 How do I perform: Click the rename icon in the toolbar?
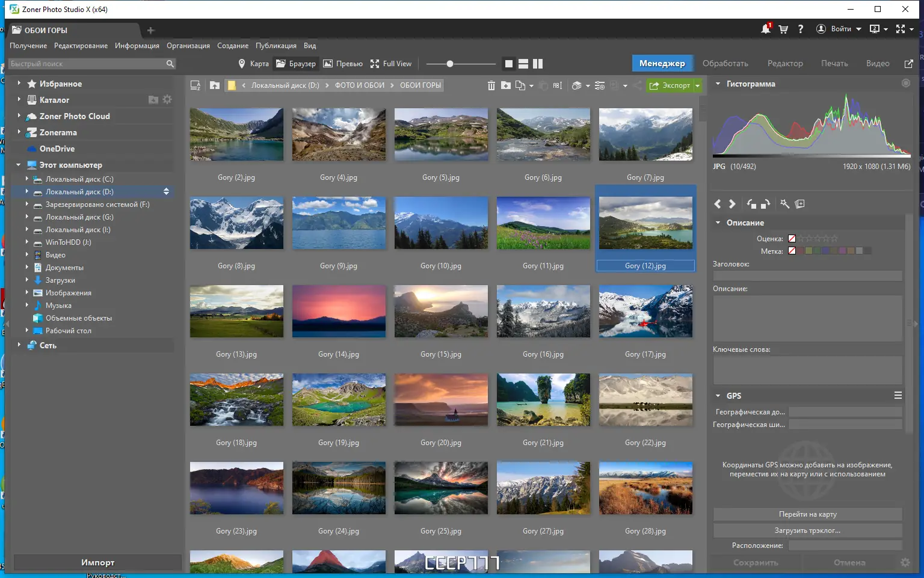(x=556, y=85)
